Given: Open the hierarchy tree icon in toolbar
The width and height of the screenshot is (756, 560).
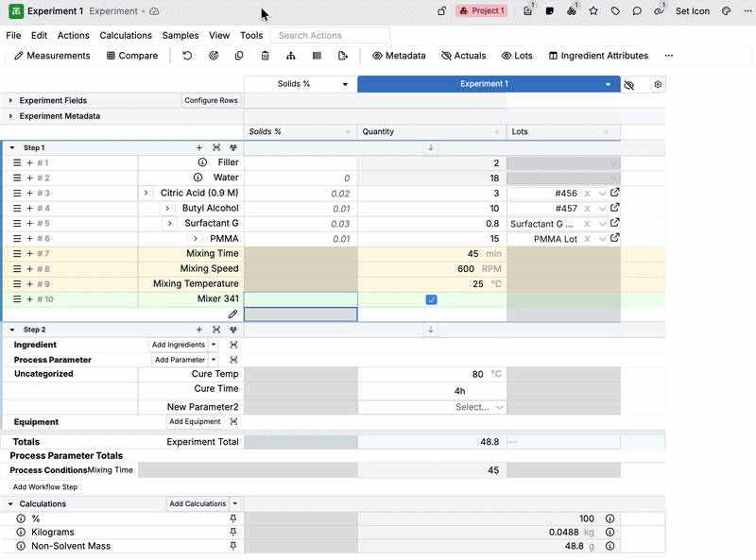Looking at the screenshot, I should (290, 56).
